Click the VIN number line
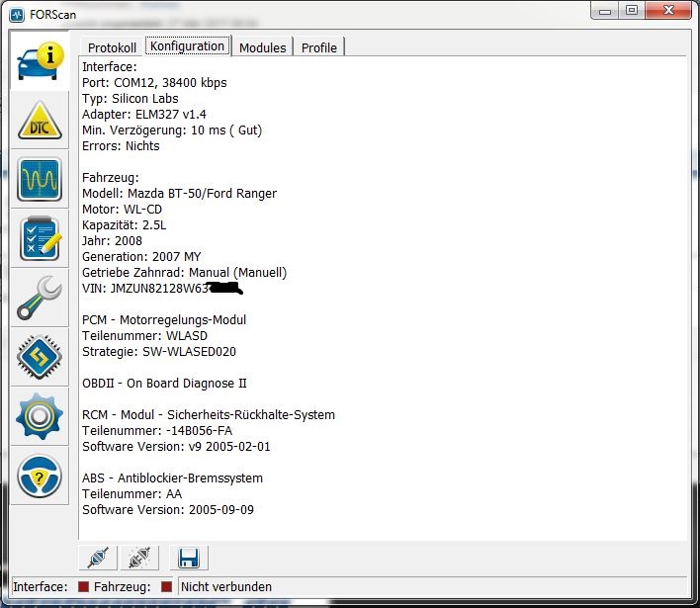 pos(162,288)
